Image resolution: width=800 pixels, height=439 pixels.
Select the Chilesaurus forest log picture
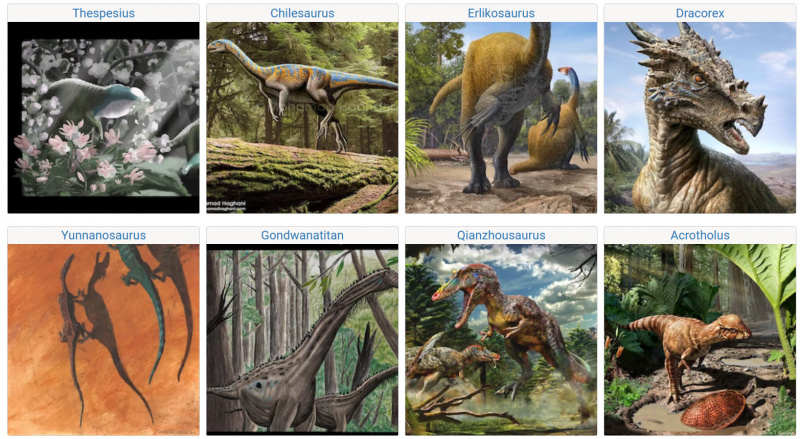coord(302,117)
